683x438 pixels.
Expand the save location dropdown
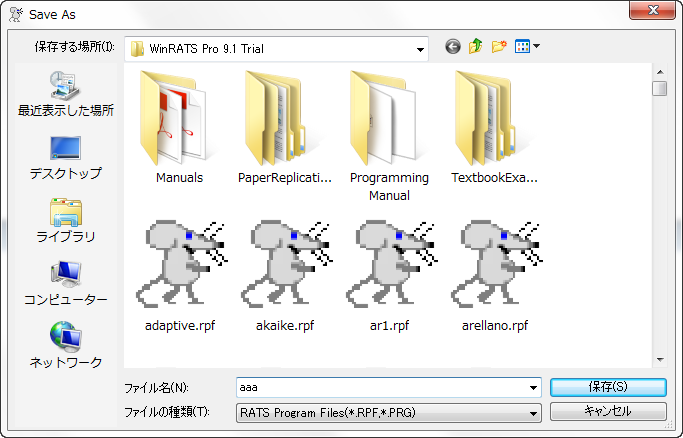tap(420, 49)
